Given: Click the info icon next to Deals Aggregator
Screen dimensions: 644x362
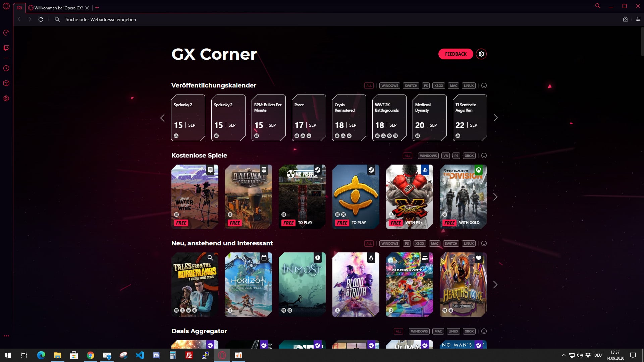Looking at the screenshot, I should pyautogui.click(x=484, y=331).
